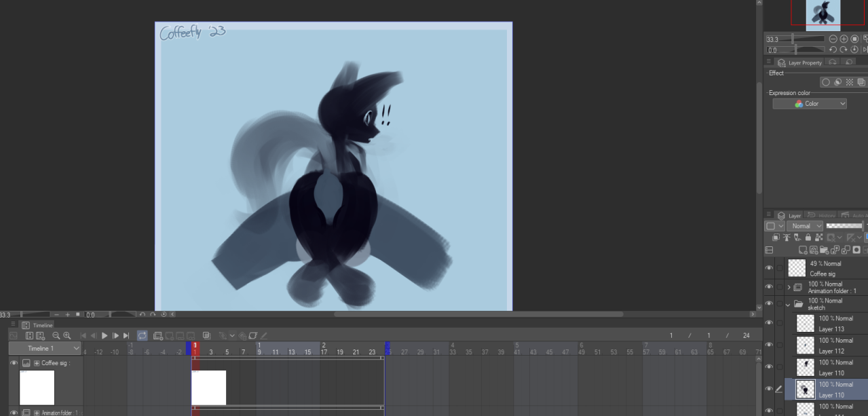Zoom in the timeline view
Viewport: 868px width, 416px height.
pyautogui.click(x=67, y=335)
